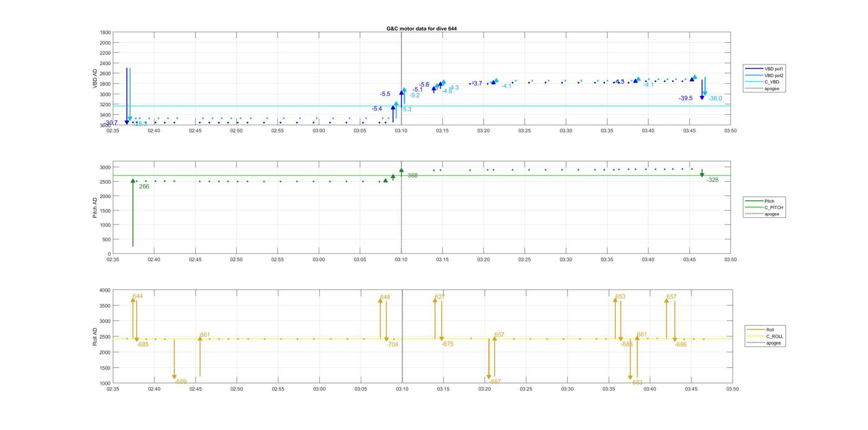Viewport: 868px width, 430px height.
Task: Click the '627' roll move label
Action: [x=440, y=297]
